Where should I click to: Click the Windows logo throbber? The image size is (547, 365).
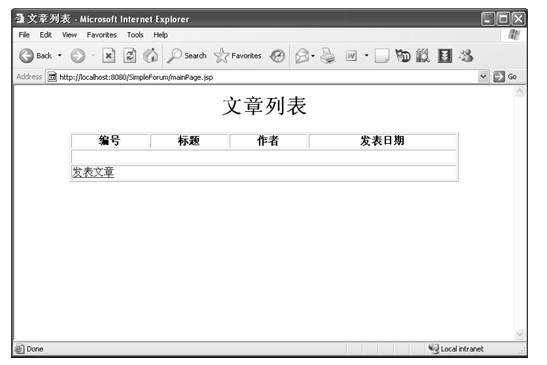click(514, 35)
